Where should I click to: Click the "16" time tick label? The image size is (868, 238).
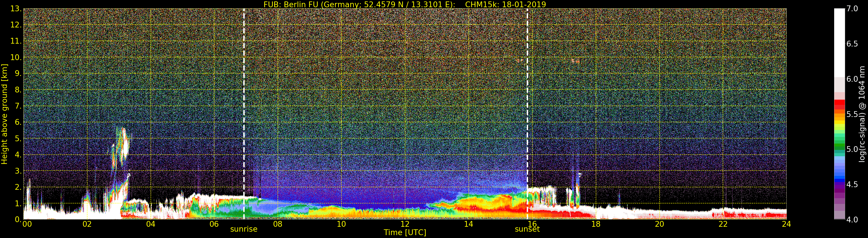(532, 224)
